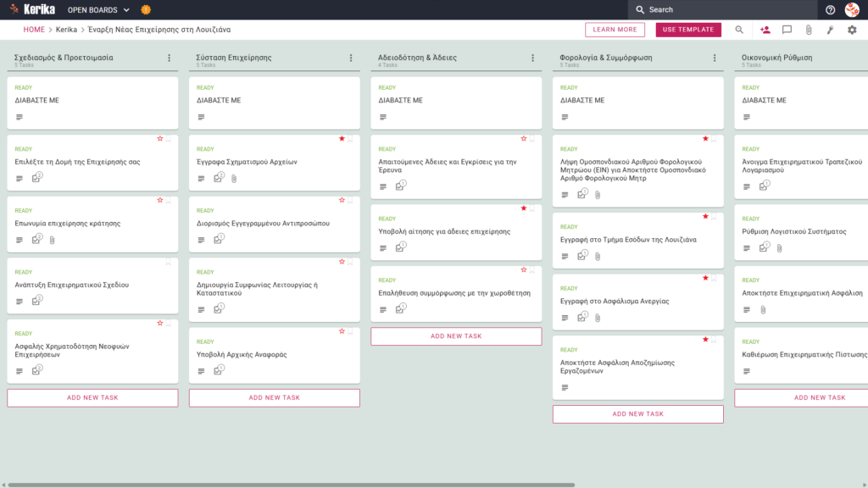The height and width of the screenshot is (488, 868).
Task: Toggle star on Επιλέξτε τη Δομή card
Action: 160,139
